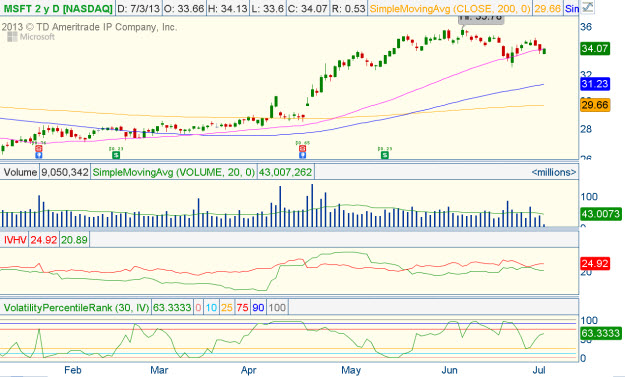Click the blue conference call icon in April
The height and width of the screenshot is (377, 625).
pos(303,155)
